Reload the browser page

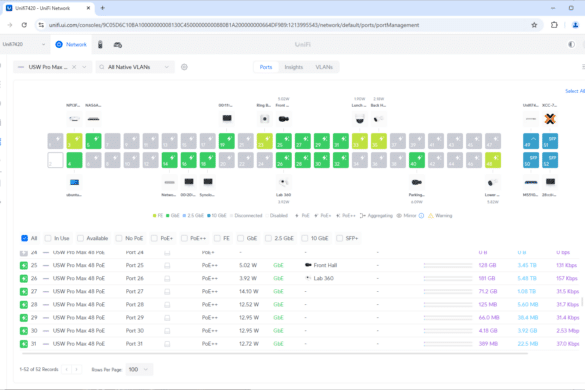(24, 25)
